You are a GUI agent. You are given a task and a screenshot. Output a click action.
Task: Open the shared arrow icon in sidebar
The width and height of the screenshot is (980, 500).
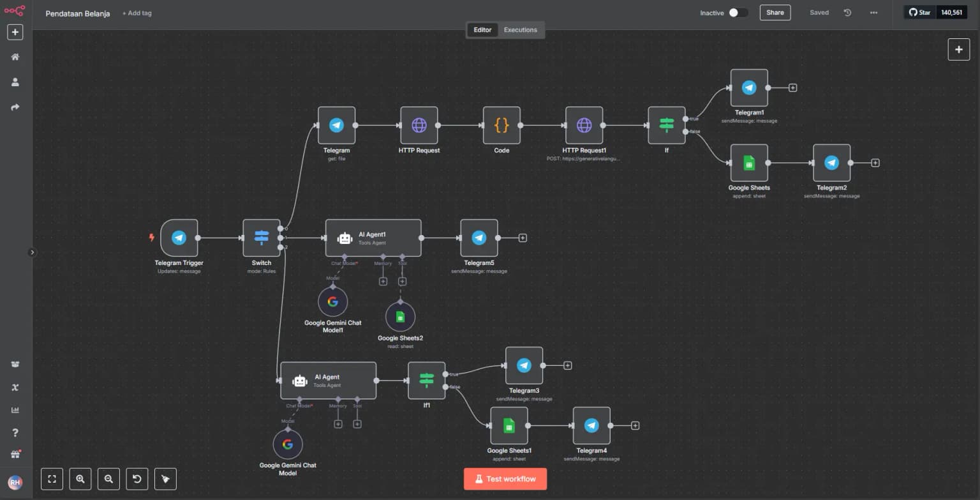[15, 107]
